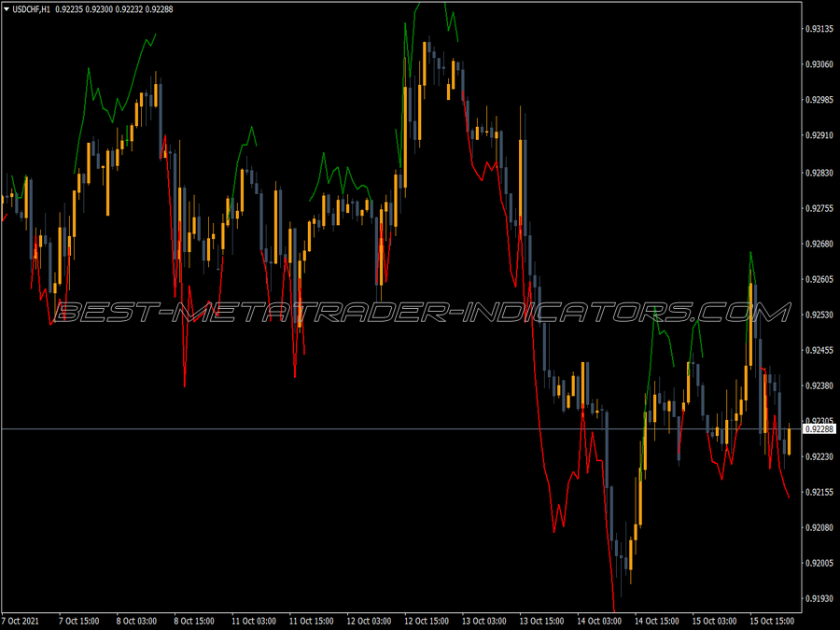Click the 0.92005 price scale label
The height and width of the screenshot is (630, 840).
click(819, 563)
